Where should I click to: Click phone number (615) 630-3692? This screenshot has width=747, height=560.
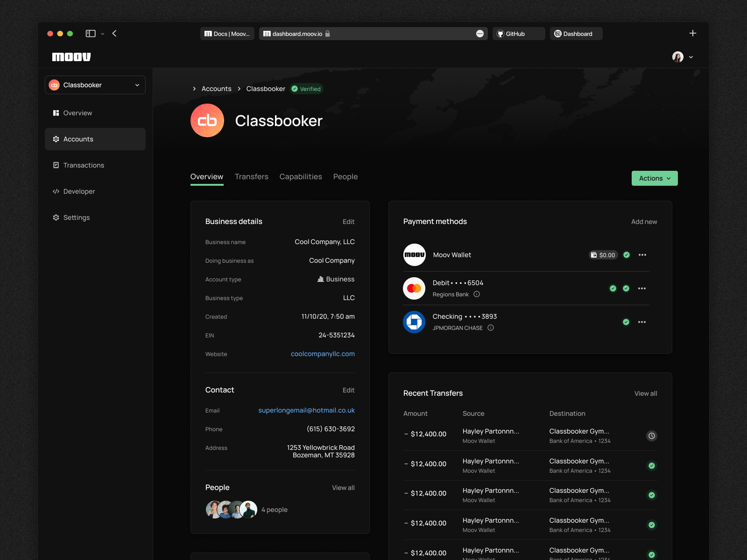pyautogui.click(x=331, y=429)
